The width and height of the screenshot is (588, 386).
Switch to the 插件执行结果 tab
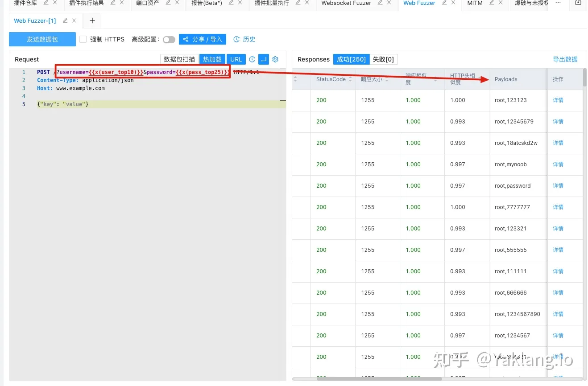coord(87,3)
